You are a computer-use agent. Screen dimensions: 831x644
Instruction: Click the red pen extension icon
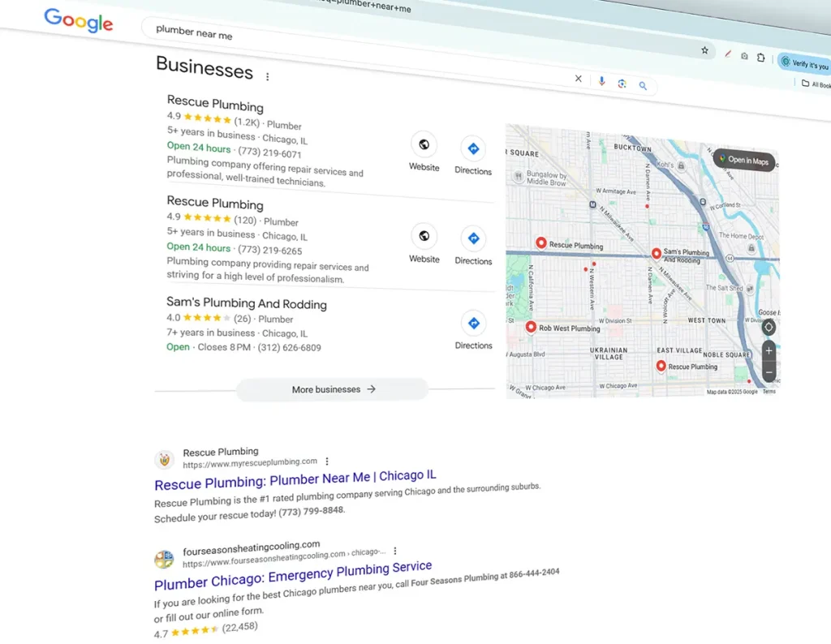click(728, 54)
